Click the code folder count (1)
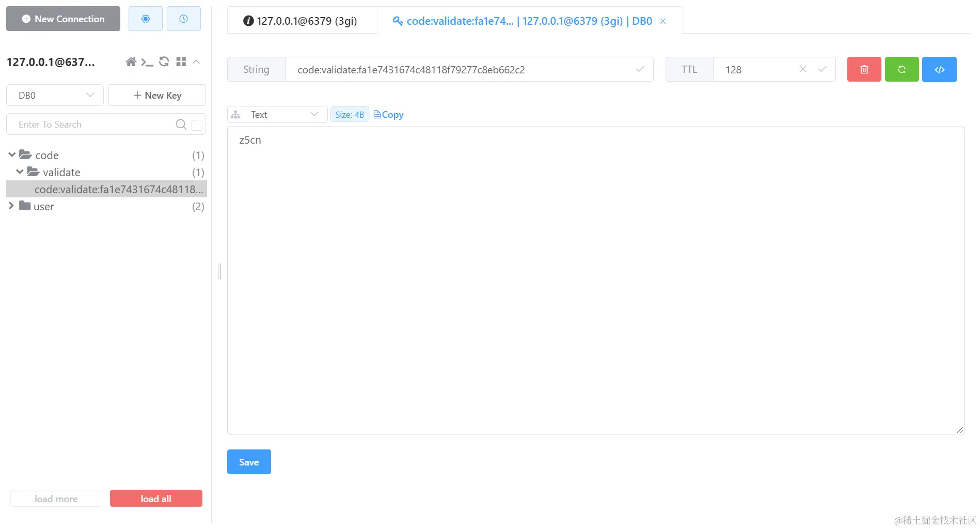Image resolution: width=980 pixels, height=529 pixels. click(x=198, y=155)
